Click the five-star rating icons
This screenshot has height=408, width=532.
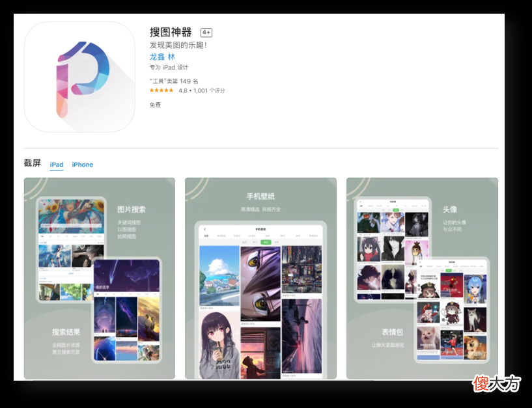coord(161,90)
